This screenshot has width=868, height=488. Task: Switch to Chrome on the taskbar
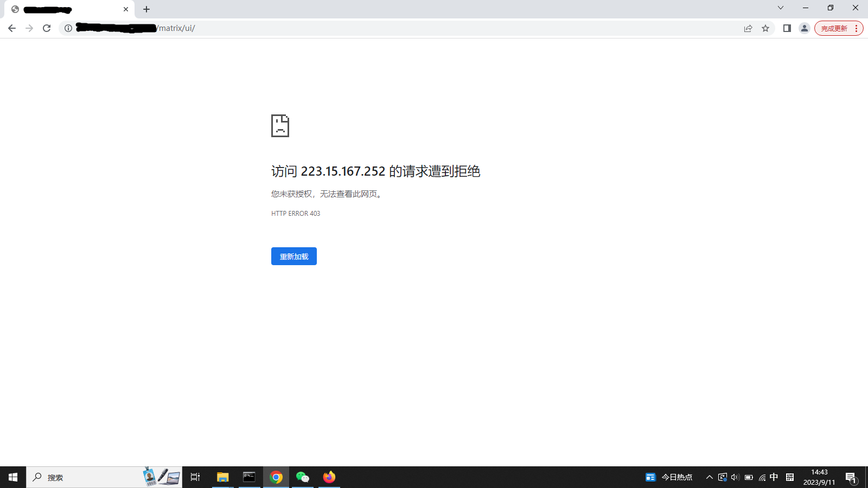(x=276, y=477)
